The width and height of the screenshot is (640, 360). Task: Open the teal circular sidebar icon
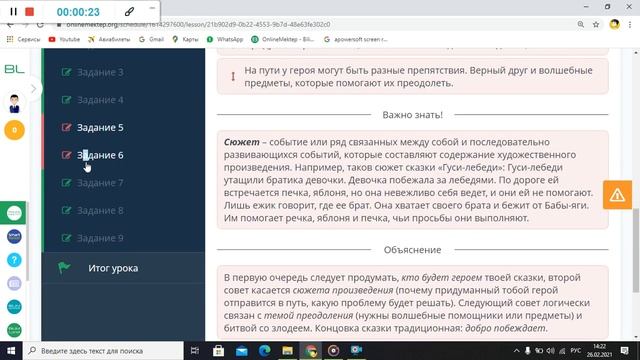coord(14,307)
